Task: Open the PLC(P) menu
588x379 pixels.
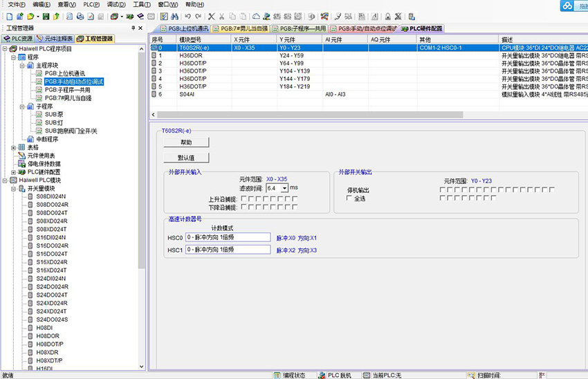Action: click(91, 4)
